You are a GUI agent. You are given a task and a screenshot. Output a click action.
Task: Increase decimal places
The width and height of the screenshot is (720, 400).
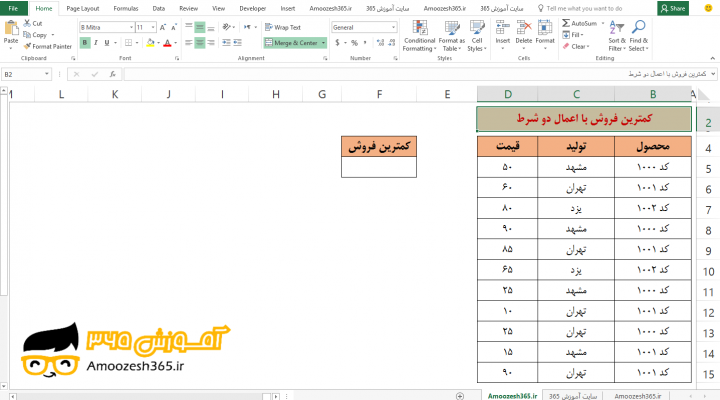pos(380,43)
